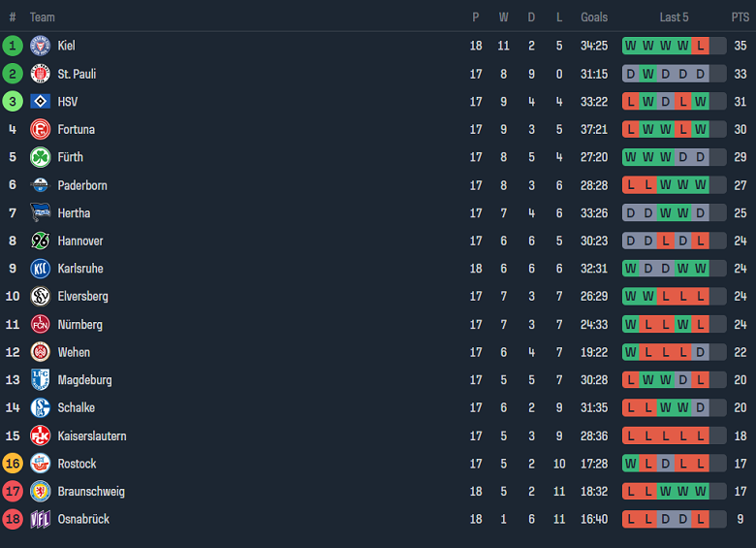Viewport: 756px width, 548px height.
Task: Sort table by PTS column header
Action: pyautogui.click(x=740, y=17)
